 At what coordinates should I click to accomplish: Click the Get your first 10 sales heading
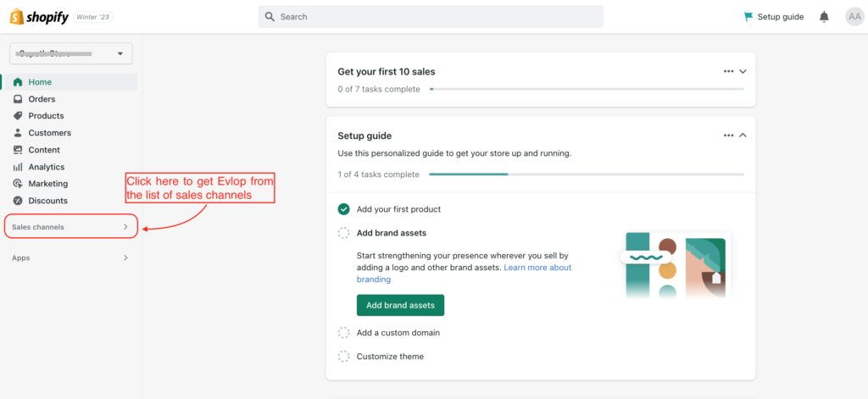coord(387,71)
